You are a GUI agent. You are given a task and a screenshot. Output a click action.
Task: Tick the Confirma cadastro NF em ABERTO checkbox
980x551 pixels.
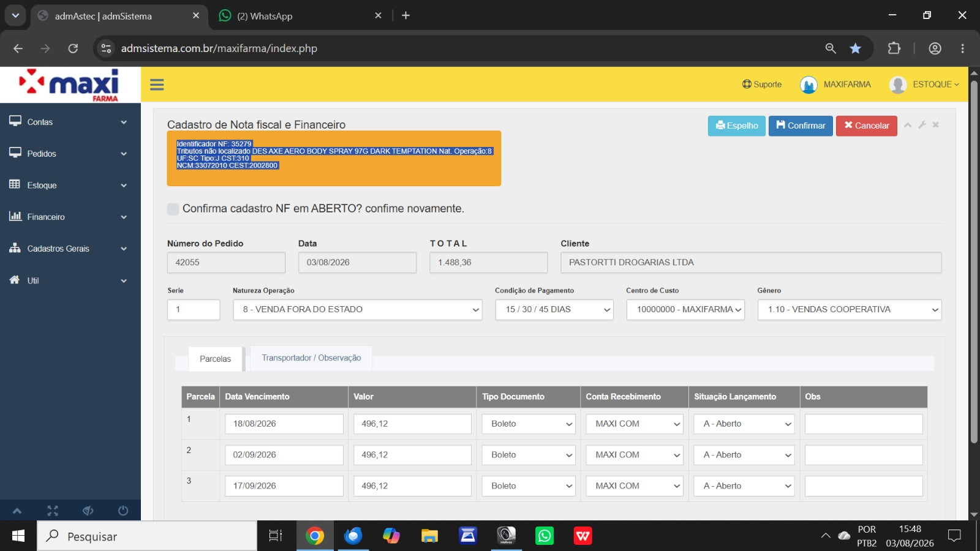(173, 209)
